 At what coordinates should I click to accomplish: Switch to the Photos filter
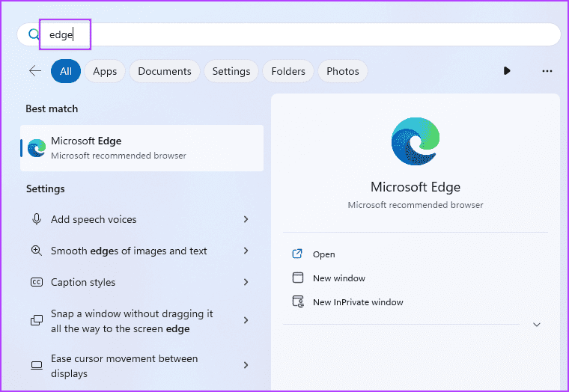(343, 71)
